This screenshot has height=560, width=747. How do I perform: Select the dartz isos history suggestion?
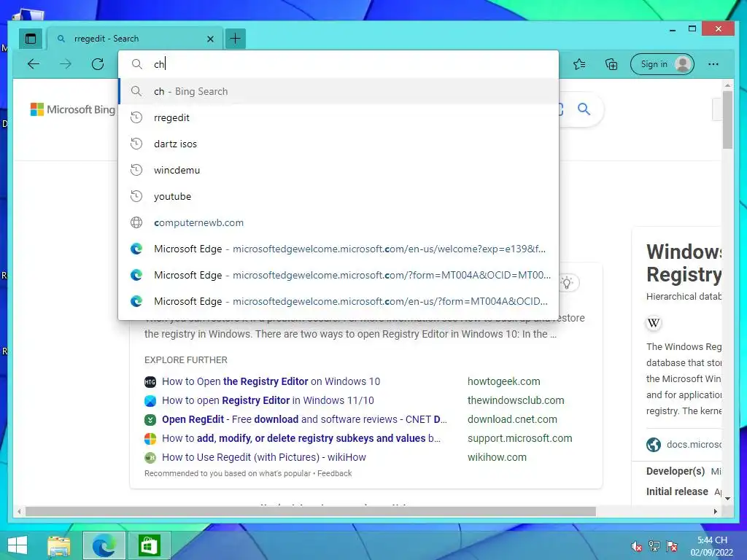(x=338, y=144)
